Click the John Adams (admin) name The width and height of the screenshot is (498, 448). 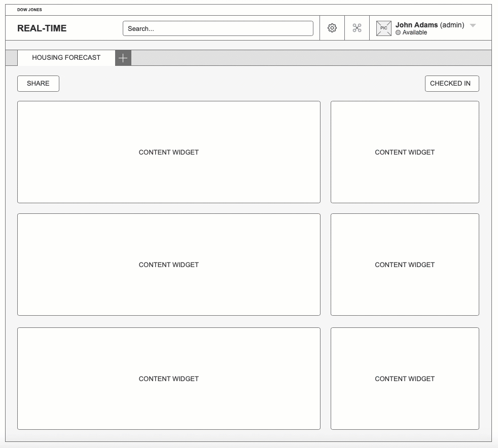[x=430, y=25]
